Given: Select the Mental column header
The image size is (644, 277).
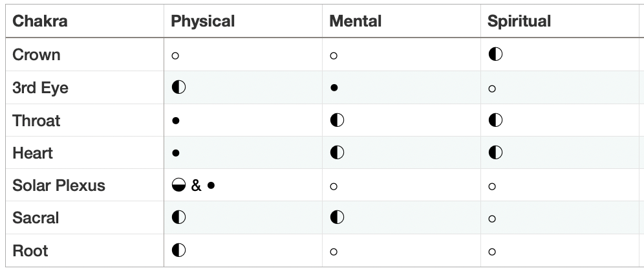Looking at the screenshot, I should pos(355,21).
